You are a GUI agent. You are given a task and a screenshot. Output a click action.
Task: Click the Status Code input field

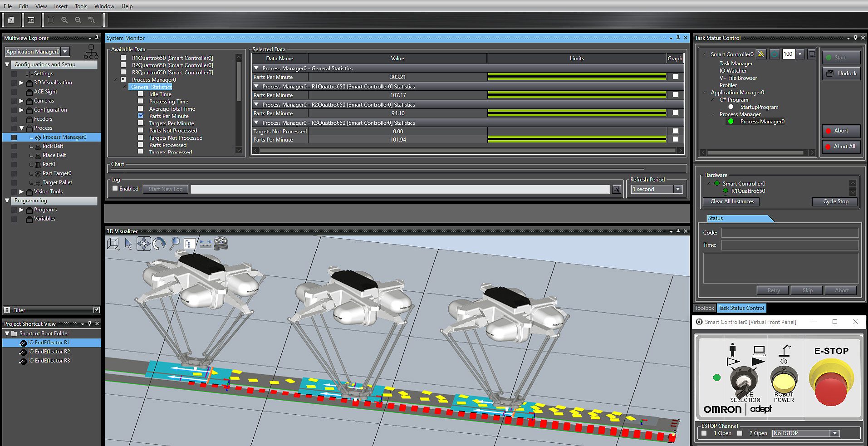[x=790, y=233]
